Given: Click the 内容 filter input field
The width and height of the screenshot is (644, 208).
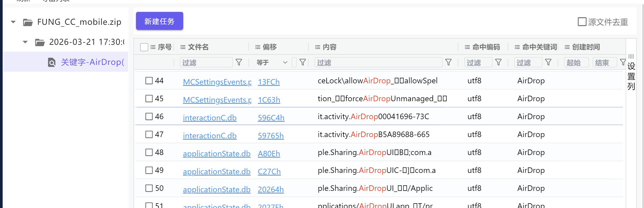Looking at the screenshot, I should [378, 62].
